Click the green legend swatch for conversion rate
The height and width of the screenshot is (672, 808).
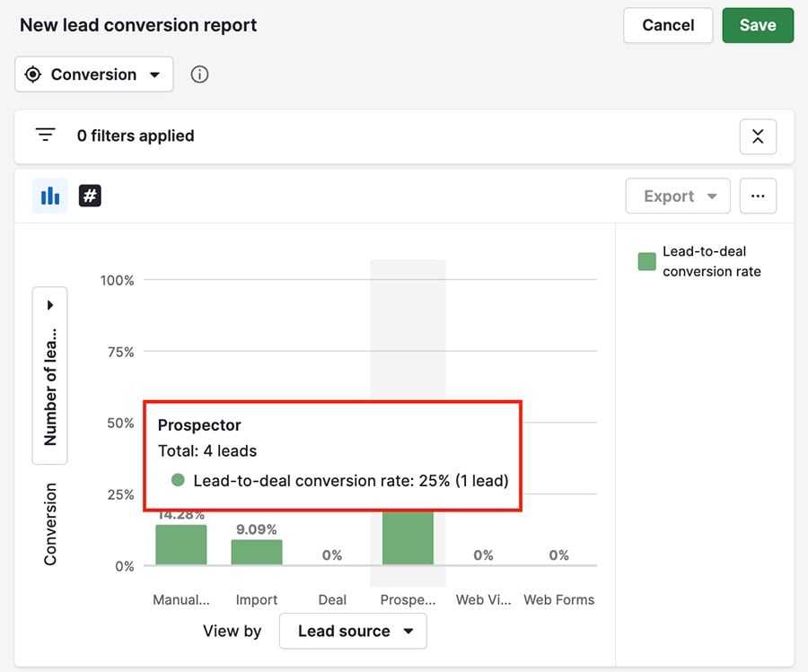tap(646, 261)
